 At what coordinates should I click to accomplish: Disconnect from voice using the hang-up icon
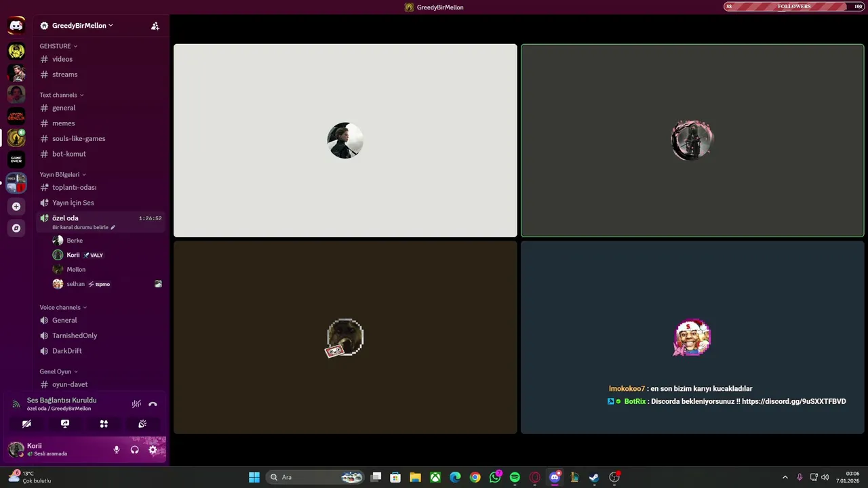tap(153, 404)
